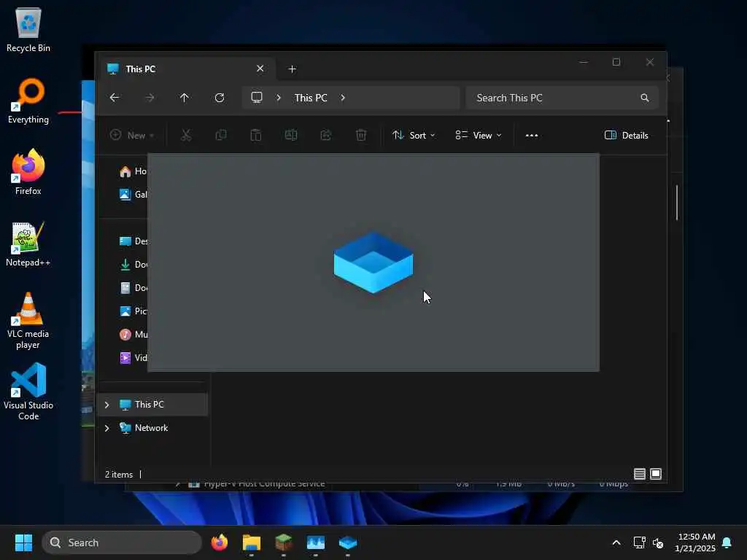
Task: Switch to large thumbnails view icon
Action: [656, 474]
